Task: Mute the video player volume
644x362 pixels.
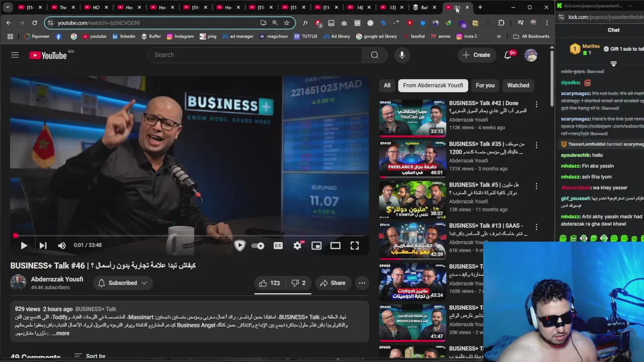Action: (x=62, y=245)
